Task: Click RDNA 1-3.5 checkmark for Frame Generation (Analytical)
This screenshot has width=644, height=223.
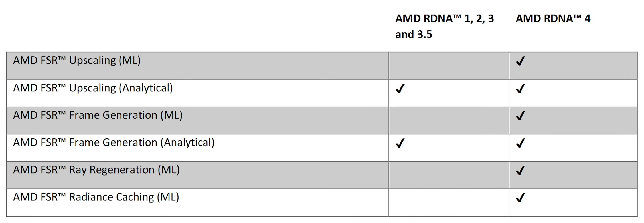Action: pyautogui.click(x=400, y=143)
